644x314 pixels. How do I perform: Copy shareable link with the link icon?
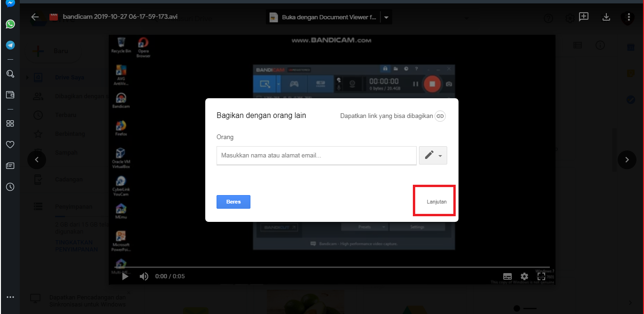point(440,116)
